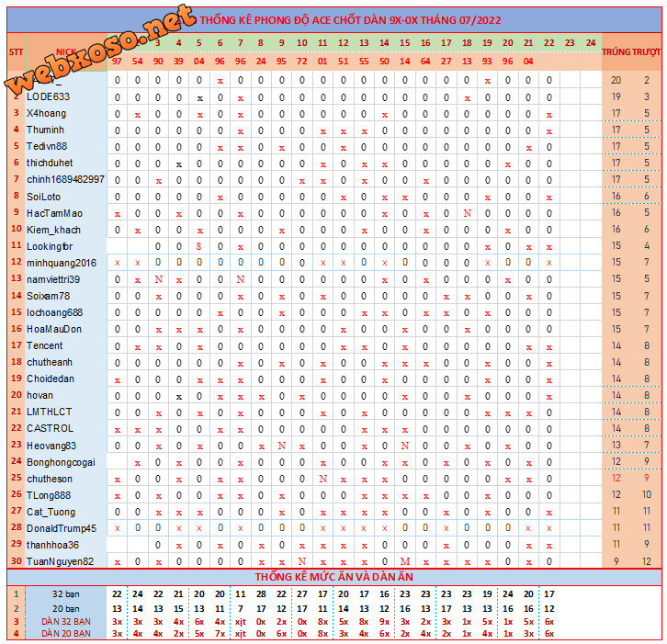Click the 'N' cell in chutheson row

pos(322,479)
